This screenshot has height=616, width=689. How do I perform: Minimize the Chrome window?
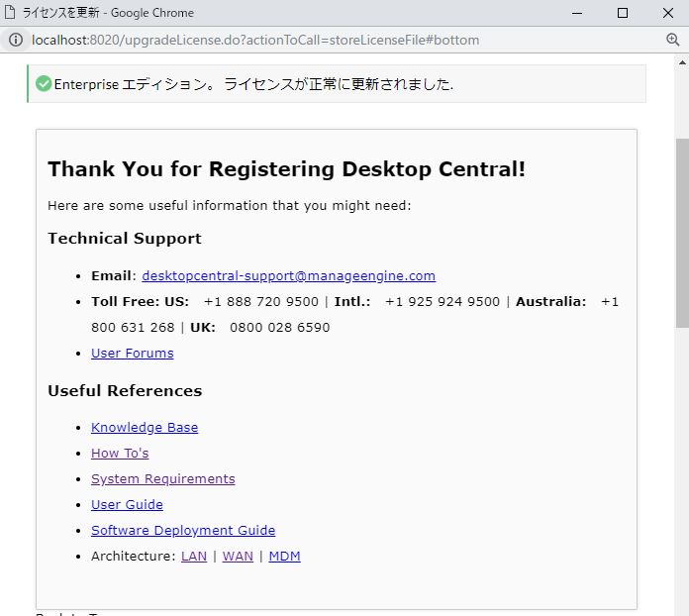pyautogui.click(x=577, y=13)
